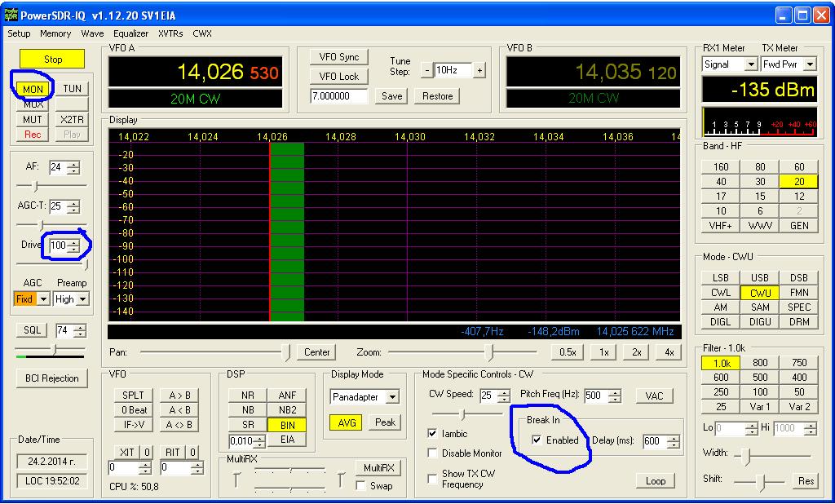Click the VFO Lock button
The width and height of the screenshot is (835, 504).
click(x=339, y=76)
